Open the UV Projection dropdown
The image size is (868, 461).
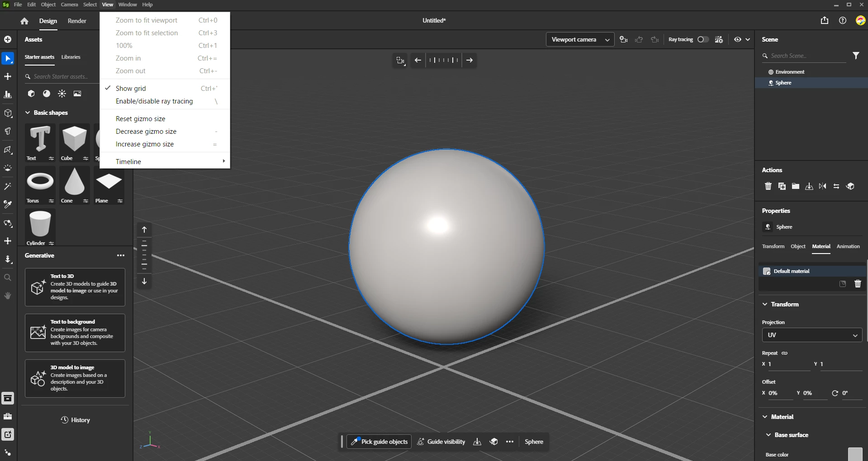tap(812, 335)
